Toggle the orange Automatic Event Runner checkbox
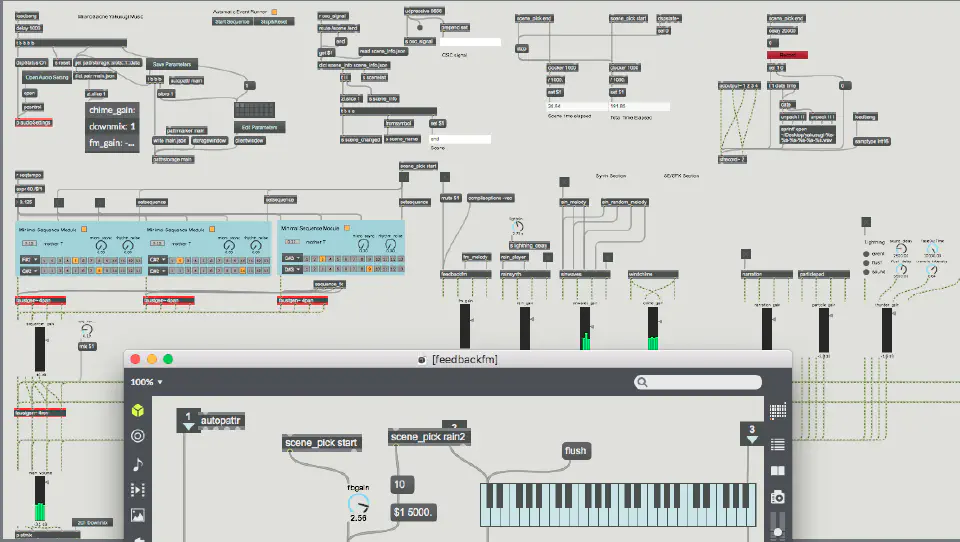Viewport: 960px width, 542px height. [276, 12]
